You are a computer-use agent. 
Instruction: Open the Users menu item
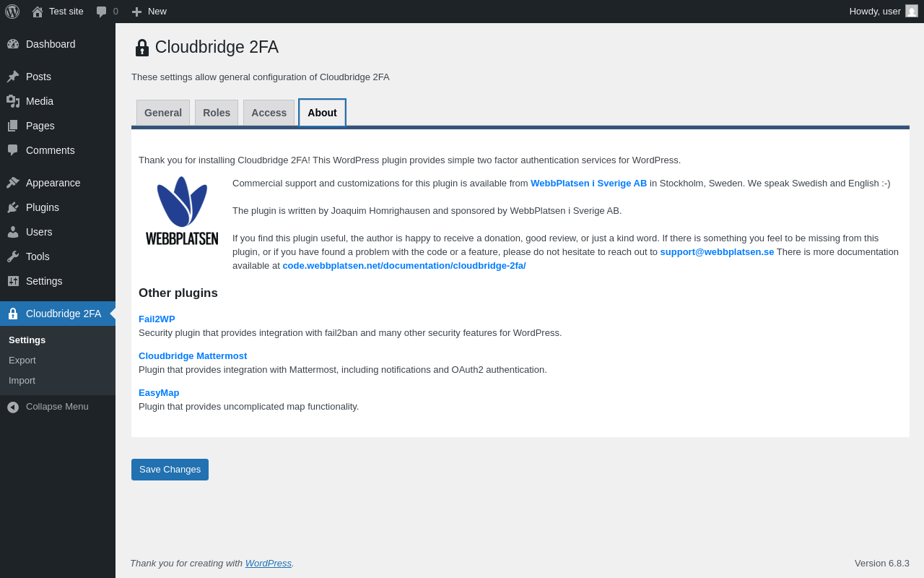click(x=58, y=232)
